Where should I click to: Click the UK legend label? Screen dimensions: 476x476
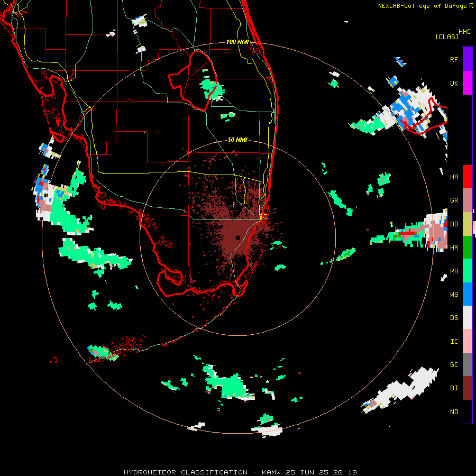point(454,83)
